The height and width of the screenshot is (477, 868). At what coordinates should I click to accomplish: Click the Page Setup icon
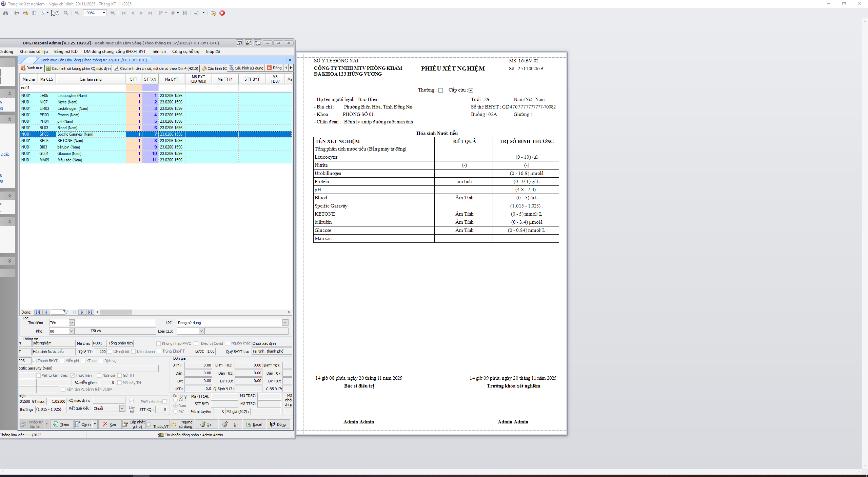34,13
